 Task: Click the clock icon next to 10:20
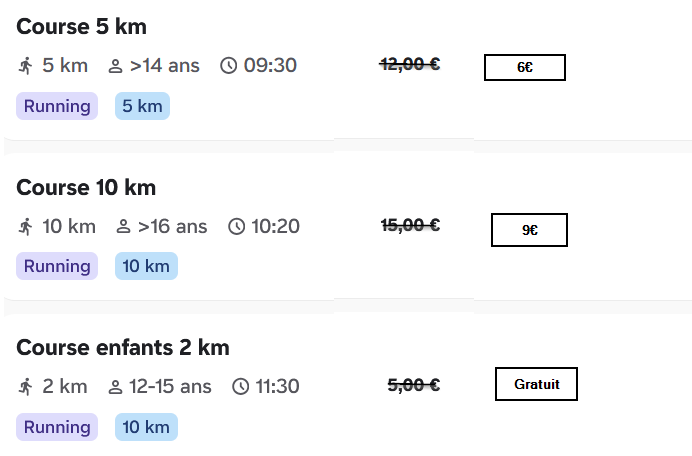(237, 227)
